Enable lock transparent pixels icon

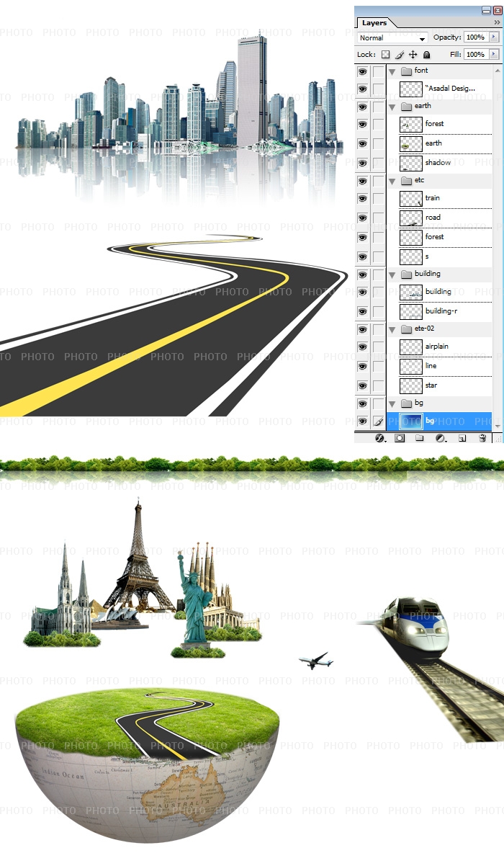click(385, 55)
